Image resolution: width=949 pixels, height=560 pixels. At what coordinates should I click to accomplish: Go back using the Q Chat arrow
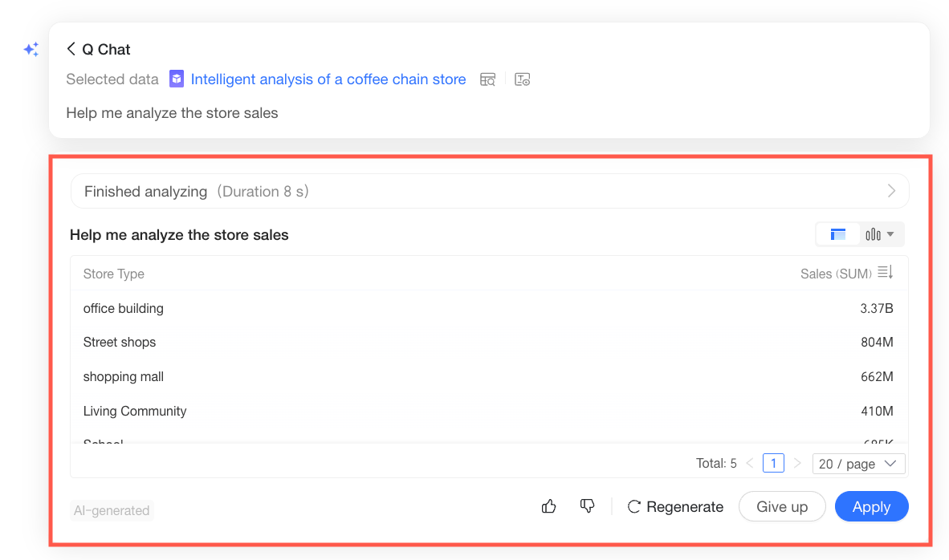71,49
